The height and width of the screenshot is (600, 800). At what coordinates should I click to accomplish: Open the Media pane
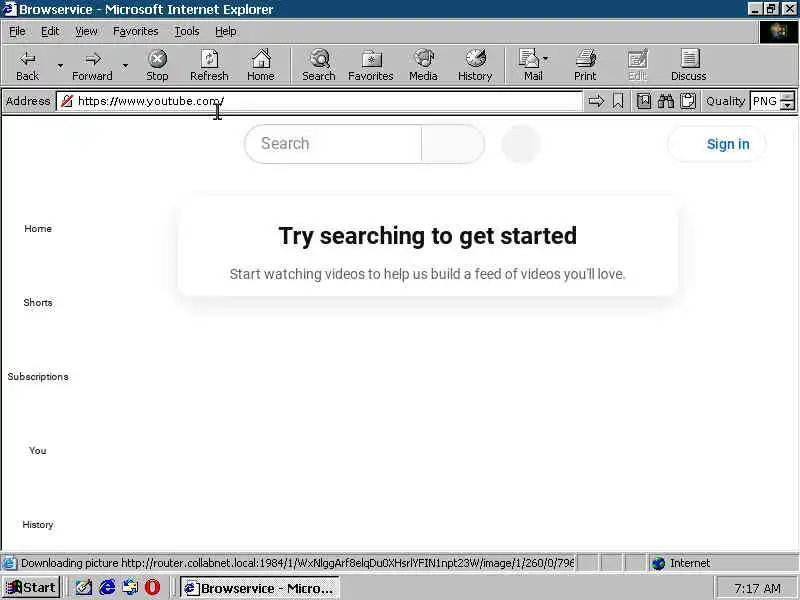pos(423,65)
